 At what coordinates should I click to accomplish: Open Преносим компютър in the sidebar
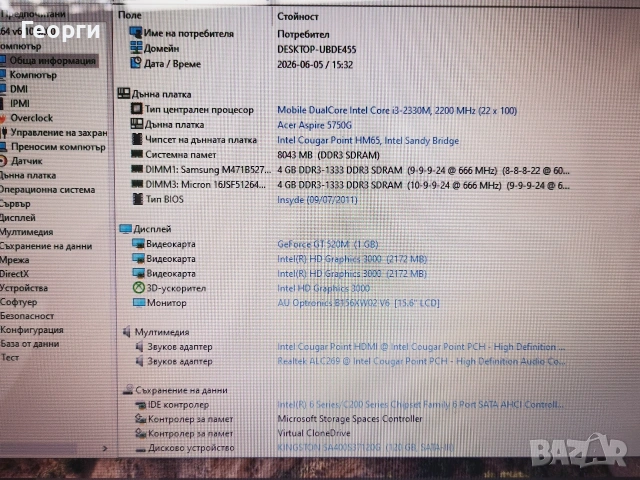tap(58, 147)
